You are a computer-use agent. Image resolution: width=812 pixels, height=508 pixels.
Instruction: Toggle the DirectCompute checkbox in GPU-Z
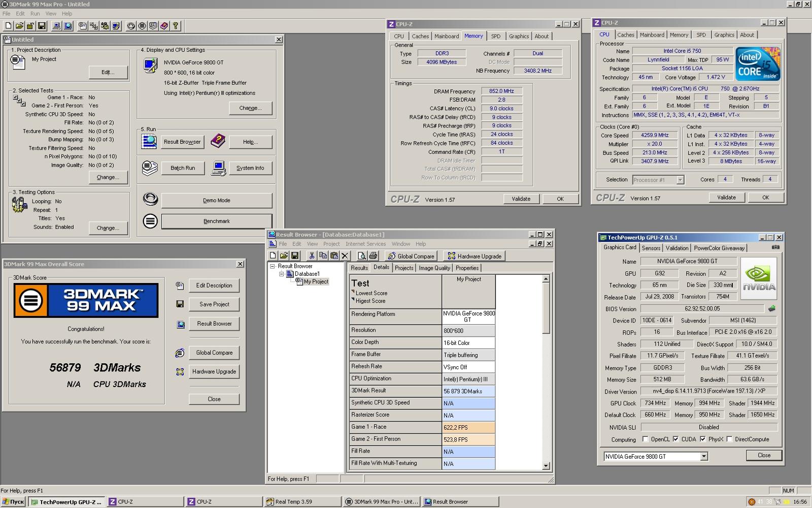tap(729, 439)
